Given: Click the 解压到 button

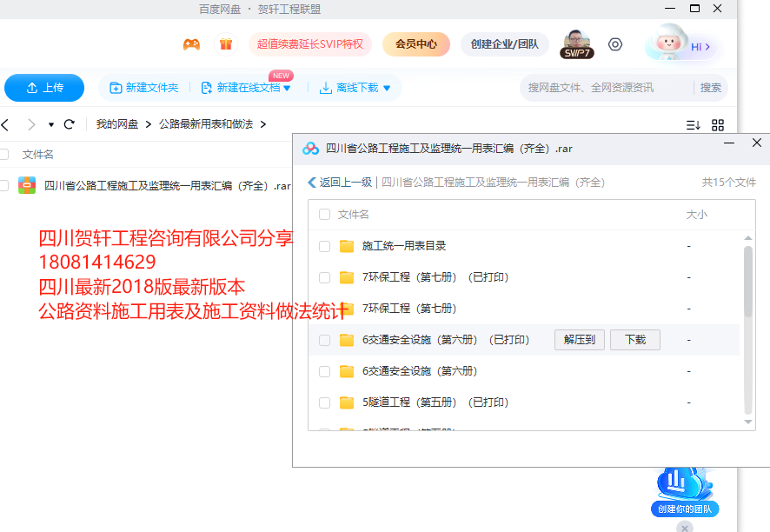Looking at the screenshot, I should pos(580,340).
